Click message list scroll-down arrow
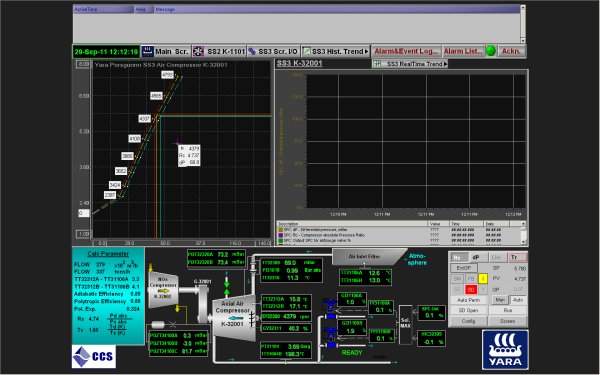Screen dimensions: 600x375 pyautogui.click(x=523, y=40)
